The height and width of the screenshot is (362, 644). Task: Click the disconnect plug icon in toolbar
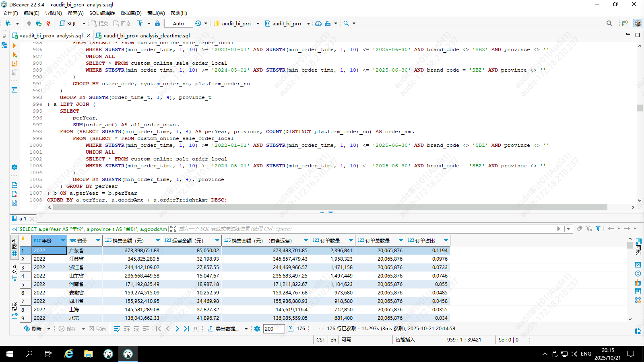click(x=48, y=23)
